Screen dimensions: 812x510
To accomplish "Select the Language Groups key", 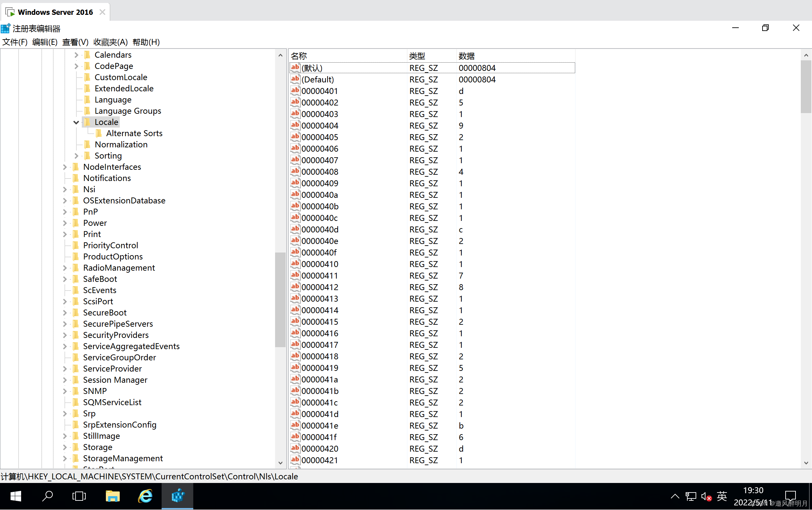I will pos(128,111).
